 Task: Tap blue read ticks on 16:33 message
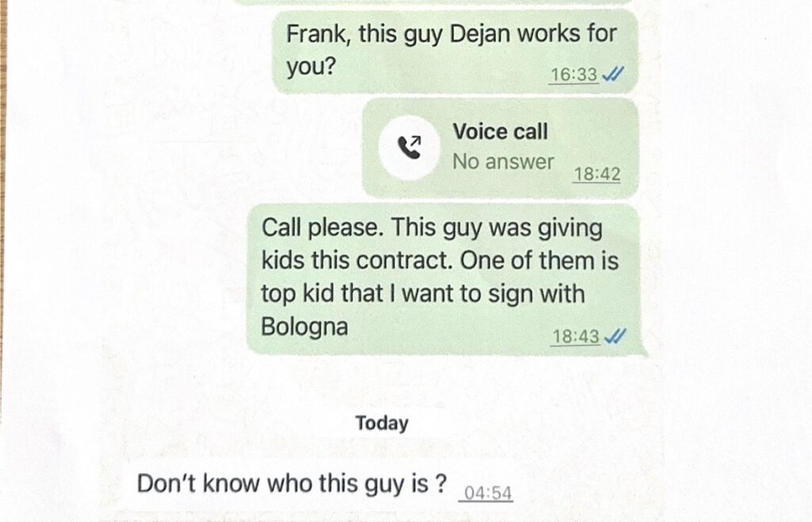click(613, 75)
